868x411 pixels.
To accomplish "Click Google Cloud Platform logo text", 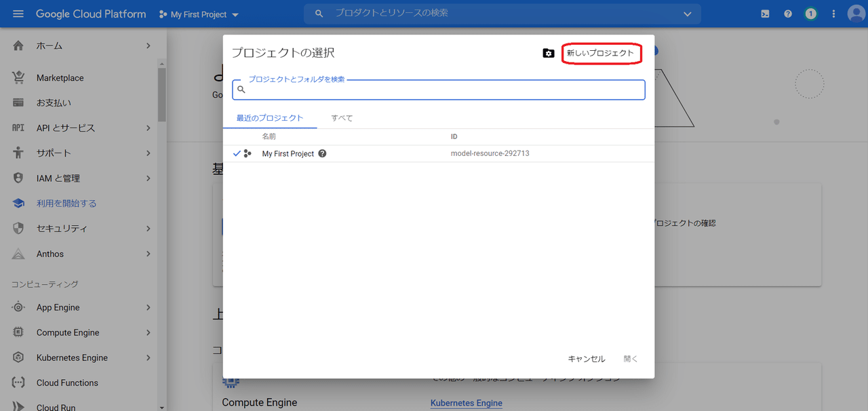I will (91, 14).
